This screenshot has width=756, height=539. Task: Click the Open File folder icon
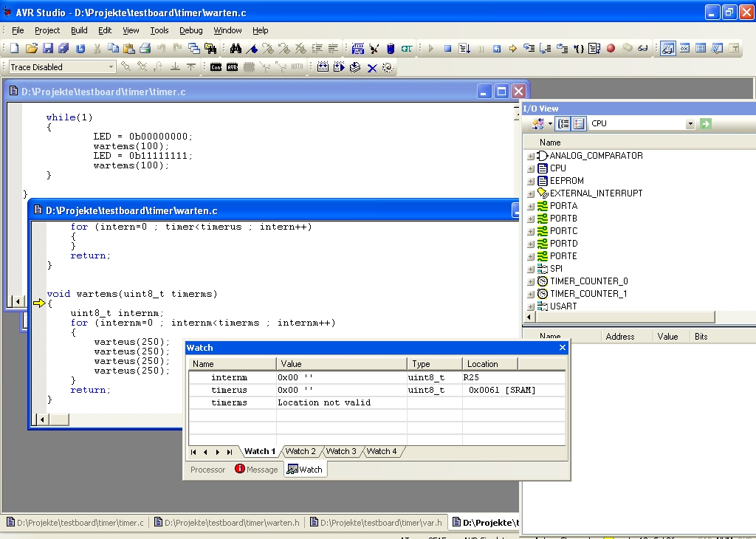point(31,48)
